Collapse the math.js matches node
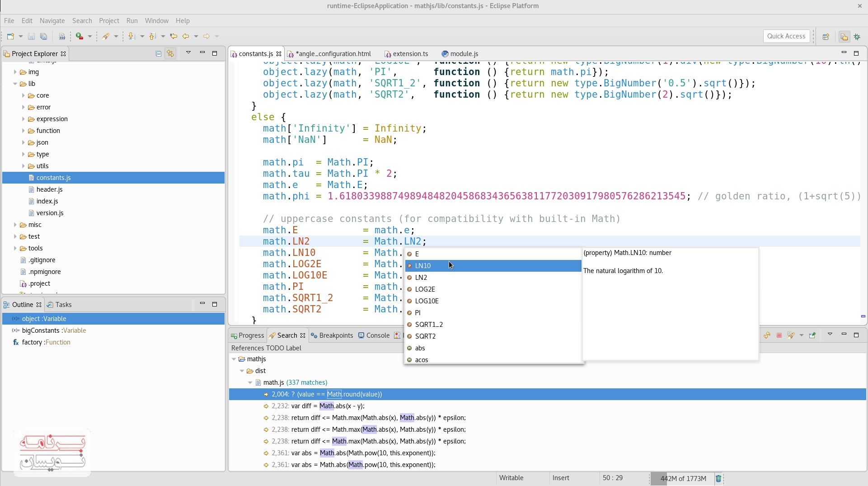The width and height of the screenshot is (868, 486). click(x=250, y=382)
